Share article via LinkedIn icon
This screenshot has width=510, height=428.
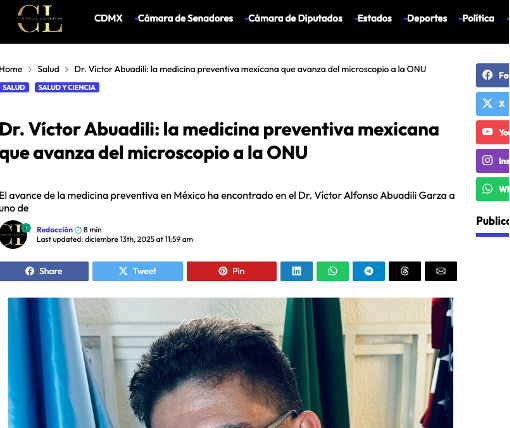tap(296, 271)
